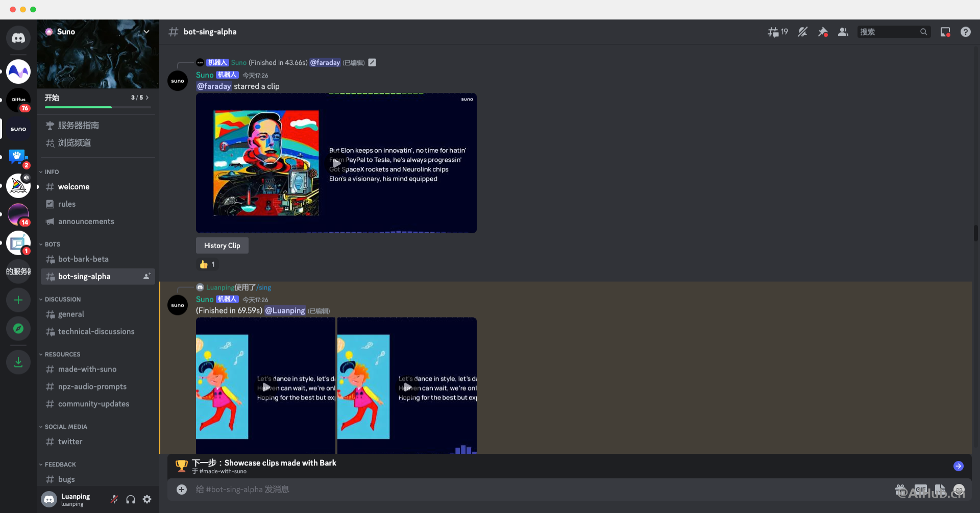The height and width of the screenshot is (513, 980).
Task: Open the blue paw server icon
Action: point(18,157)
